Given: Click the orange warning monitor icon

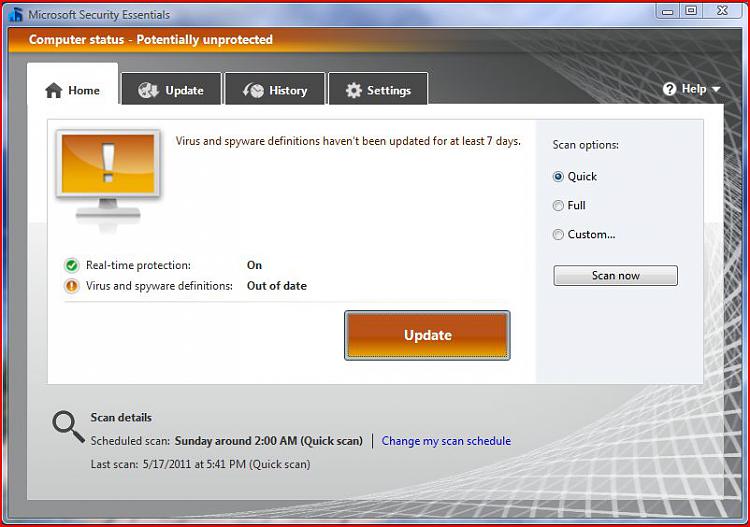Looking at the screenshot, I should 108,179.
